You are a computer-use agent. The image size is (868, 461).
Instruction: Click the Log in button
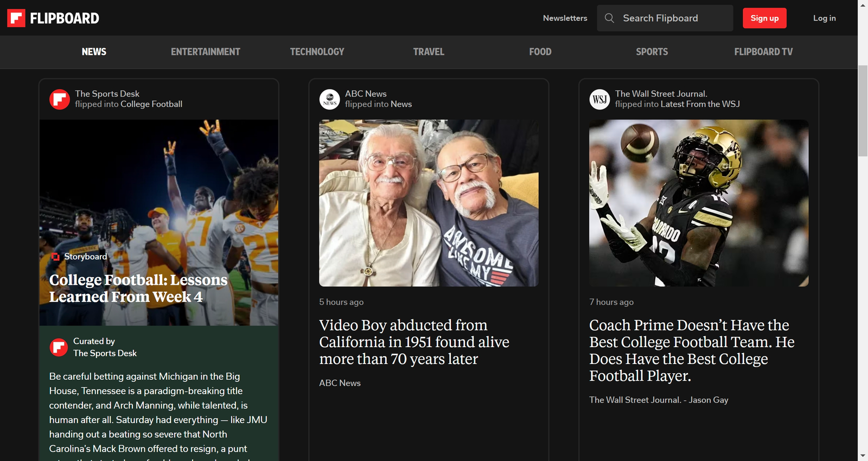[x=824, y=18]
